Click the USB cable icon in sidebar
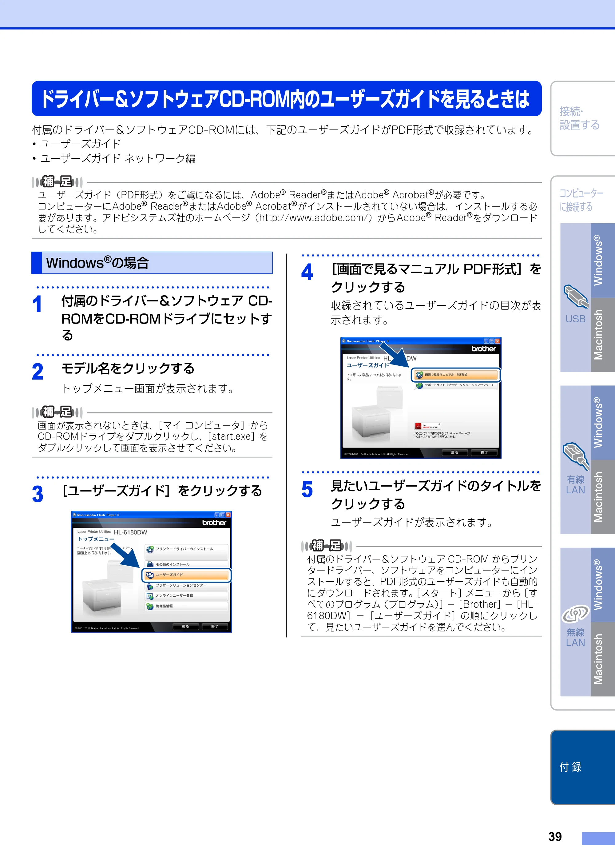The image size is (615, 868). pyautogui.click(x=576, y=297)
